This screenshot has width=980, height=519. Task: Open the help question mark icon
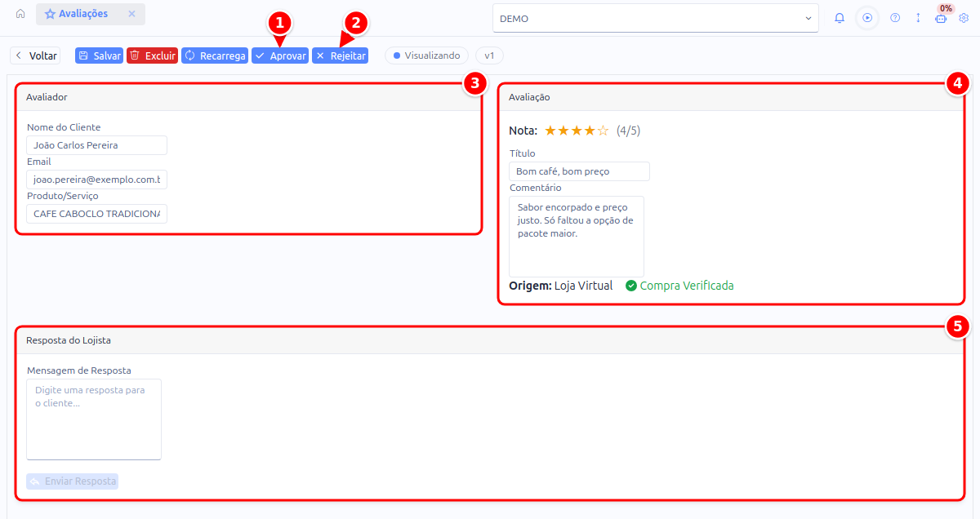tap(895, 18)
